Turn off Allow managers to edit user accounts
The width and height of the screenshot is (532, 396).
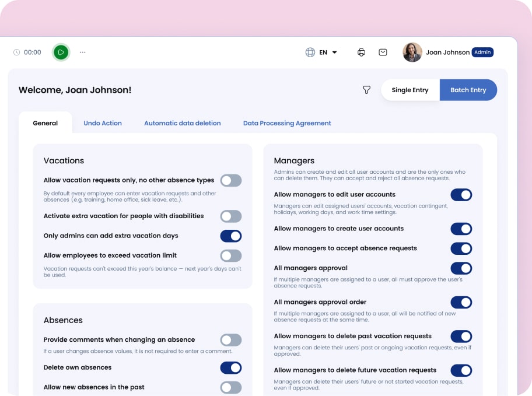(x=461, y=195)
